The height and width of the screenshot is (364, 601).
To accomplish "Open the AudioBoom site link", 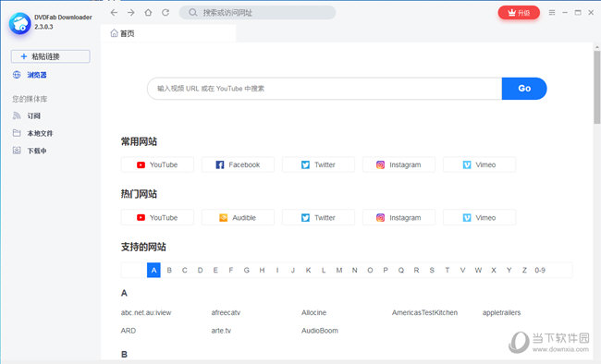I will click(x=320, y=331).
